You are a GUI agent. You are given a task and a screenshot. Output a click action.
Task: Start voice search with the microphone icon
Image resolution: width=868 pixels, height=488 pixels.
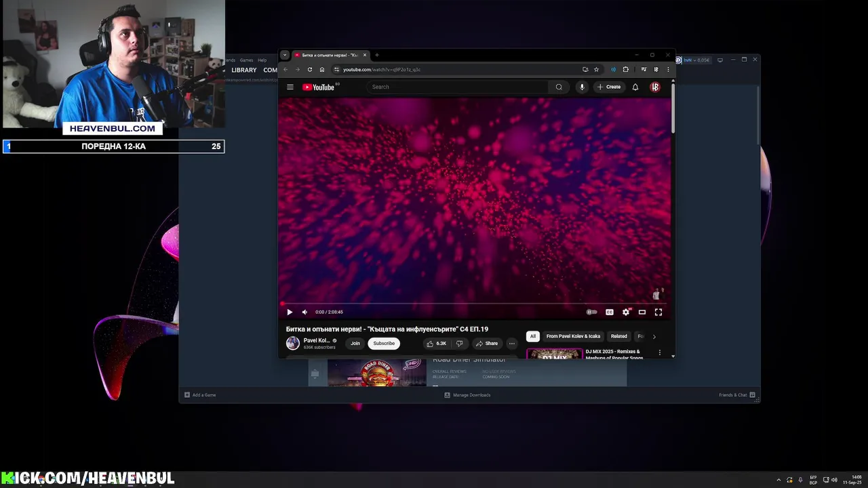tap(581, 87)
